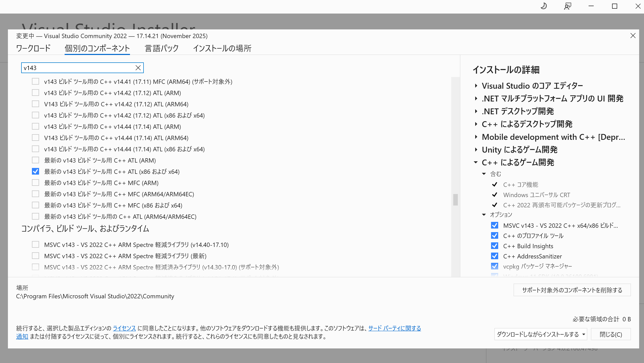Click into the v143 search field
644x363 pixels.
[x=77, y=68]
